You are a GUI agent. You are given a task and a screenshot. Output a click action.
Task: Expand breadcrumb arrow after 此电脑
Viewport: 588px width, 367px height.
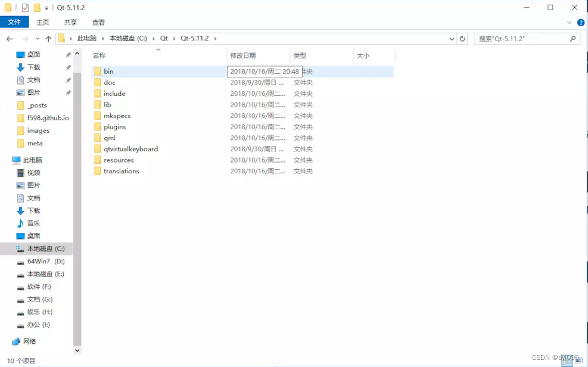coord(102,39)
